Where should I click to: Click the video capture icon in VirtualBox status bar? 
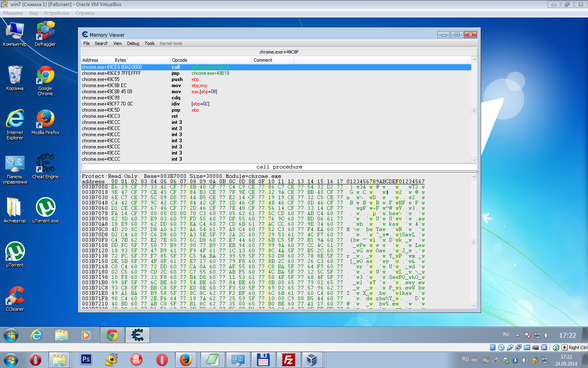click(535, 348)
